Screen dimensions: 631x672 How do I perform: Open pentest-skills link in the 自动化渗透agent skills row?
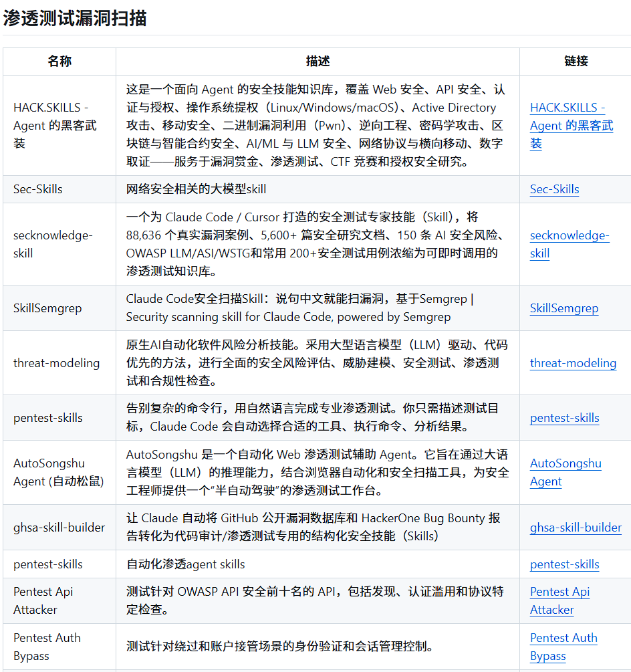pyautogui.click(x=564, y=564)
